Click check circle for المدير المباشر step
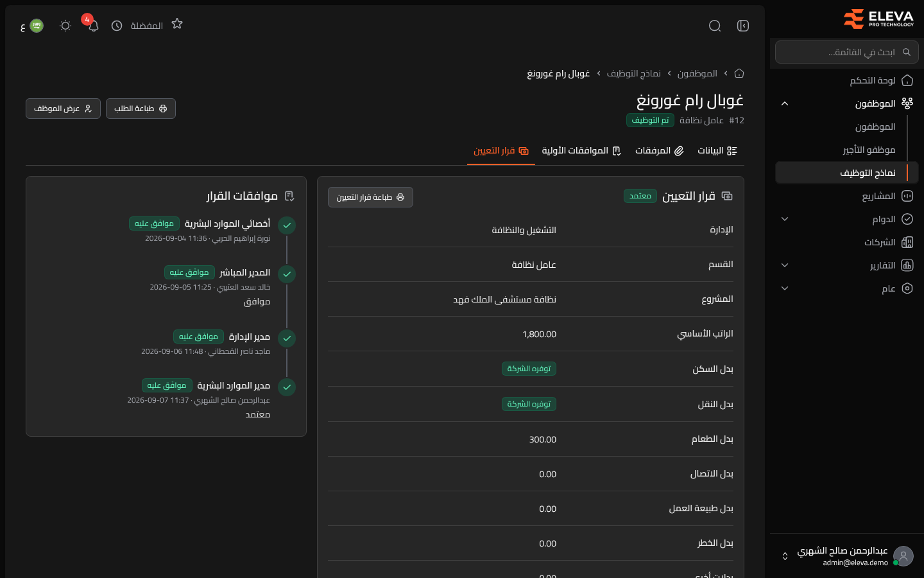Image resolution: width=924 pixels, height=578 pixels. click(x=287, y=274)
